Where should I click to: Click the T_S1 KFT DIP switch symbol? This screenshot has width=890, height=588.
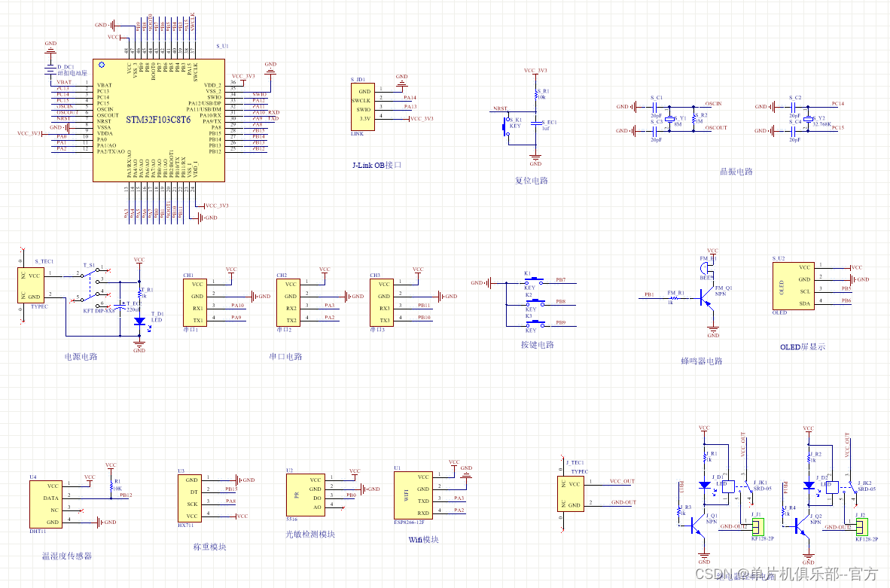click(91, 287)
